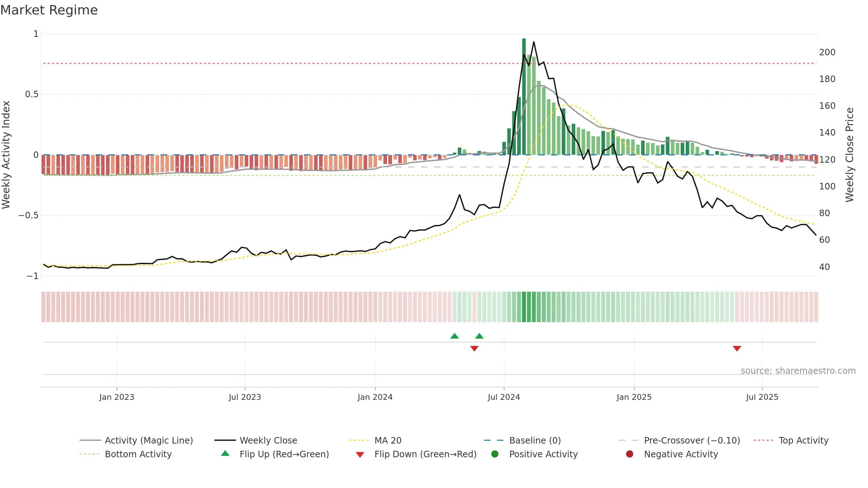Click the Negative Activity red dot legend

(630, 454)
